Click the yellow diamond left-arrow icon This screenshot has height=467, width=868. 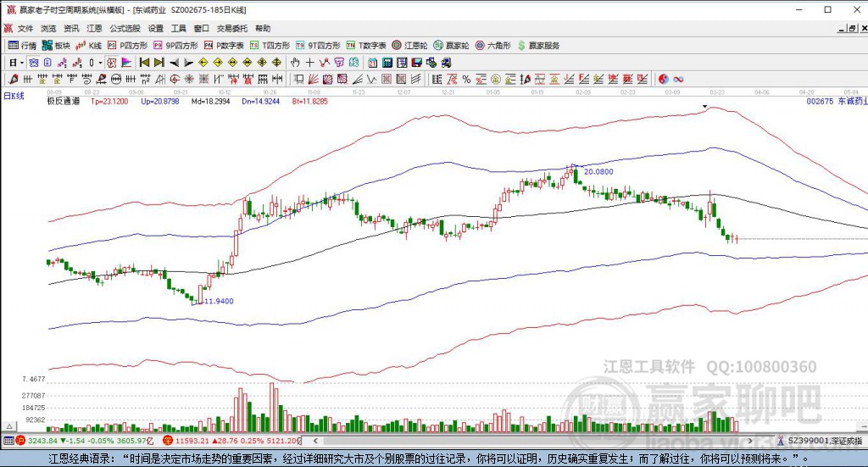click(203, 63)
